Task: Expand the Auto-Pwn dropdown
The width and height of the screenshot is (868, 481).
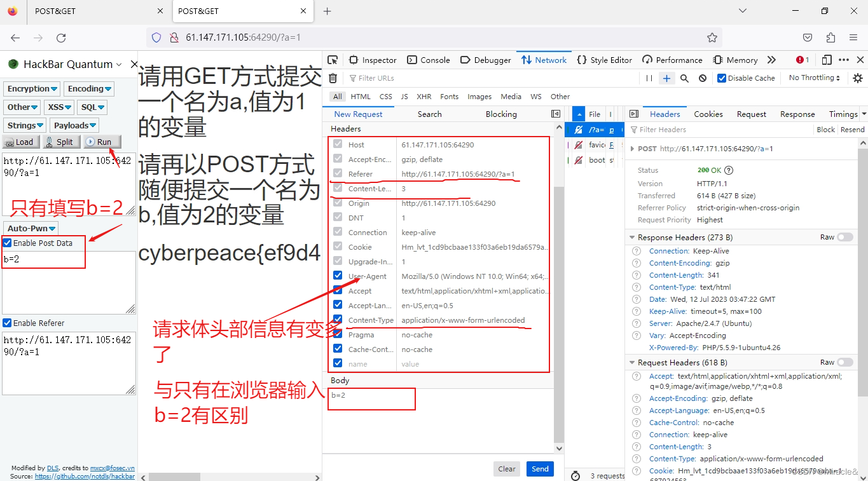Action: pos(31,228)
